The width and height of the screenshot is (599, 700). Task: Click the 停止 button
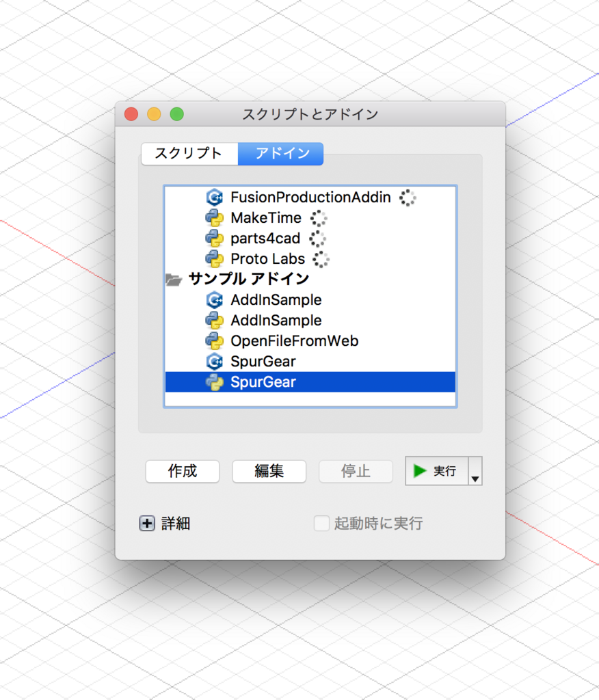click(356, 471)
